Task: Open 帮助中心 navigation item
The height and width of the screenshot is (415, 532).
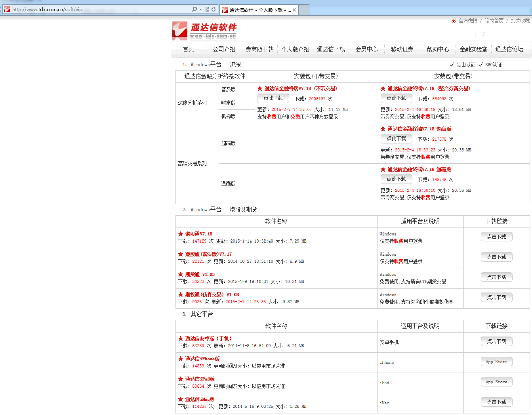Action: coord(438,49)
